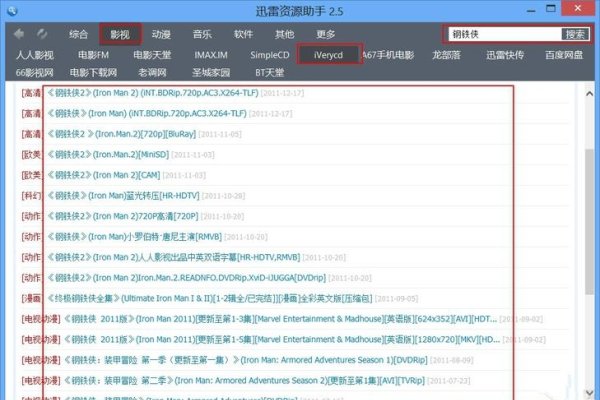This screenshot has width=600, height=400.
Task: Go to the 软件 tab
Action: (243, 34)
